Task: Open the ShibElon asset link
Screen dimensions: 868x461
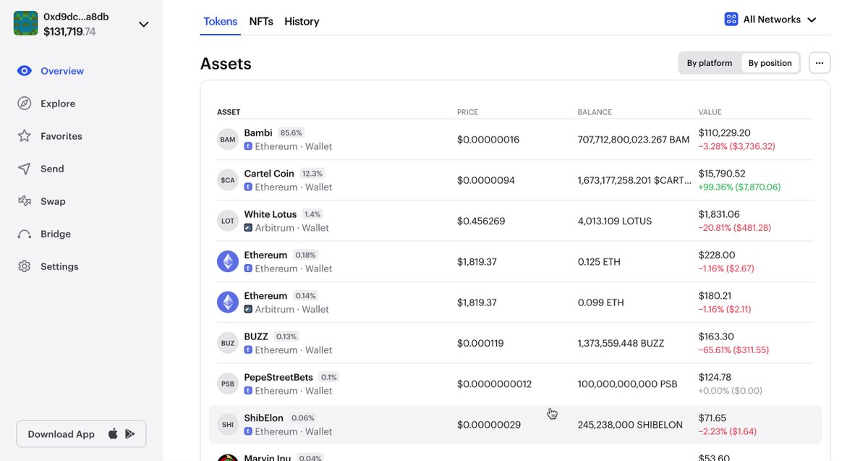Action: [264, 418]
